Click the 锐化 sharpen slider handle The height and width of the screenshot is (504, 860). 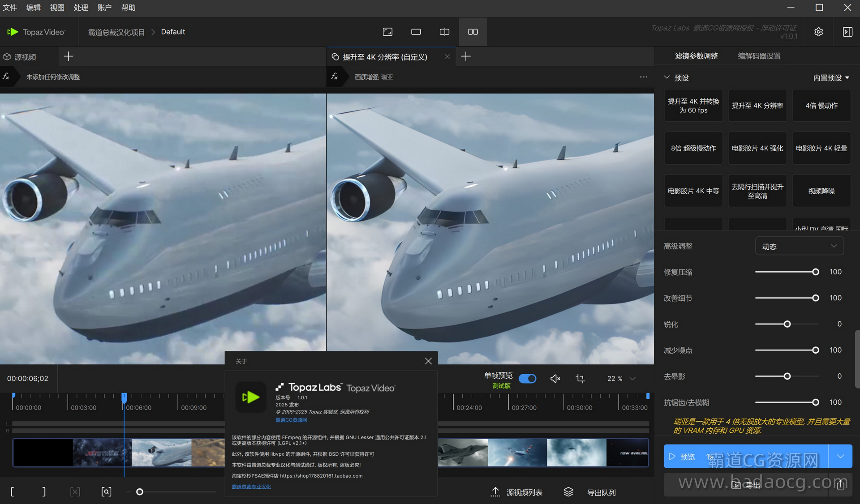(x=787, y=324)
